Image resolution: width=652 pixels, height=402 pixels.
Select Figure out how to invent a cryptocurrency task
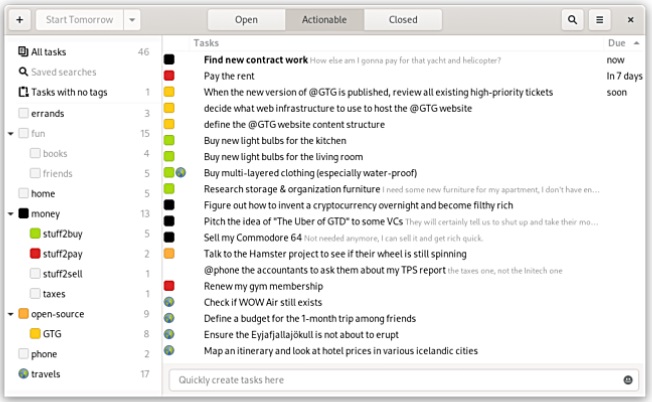pos(403,205)
